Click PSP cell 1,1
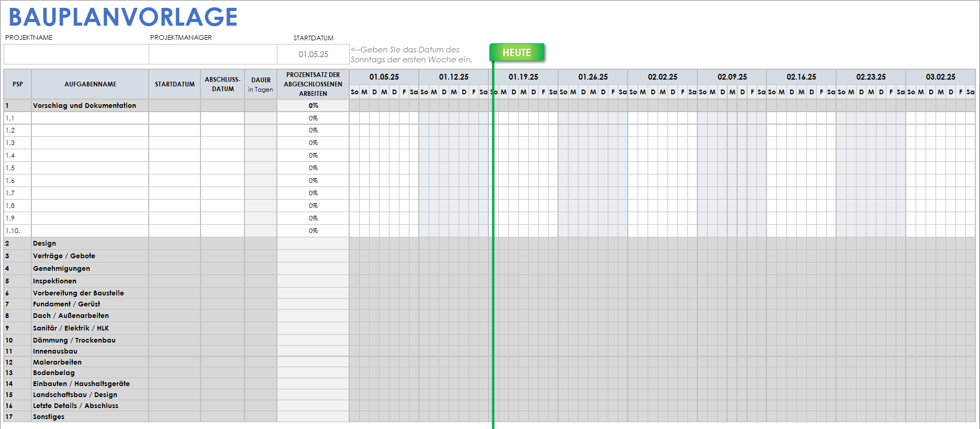Image resolution: width=980 pixels, height=429 pixels. coord(18,118)
